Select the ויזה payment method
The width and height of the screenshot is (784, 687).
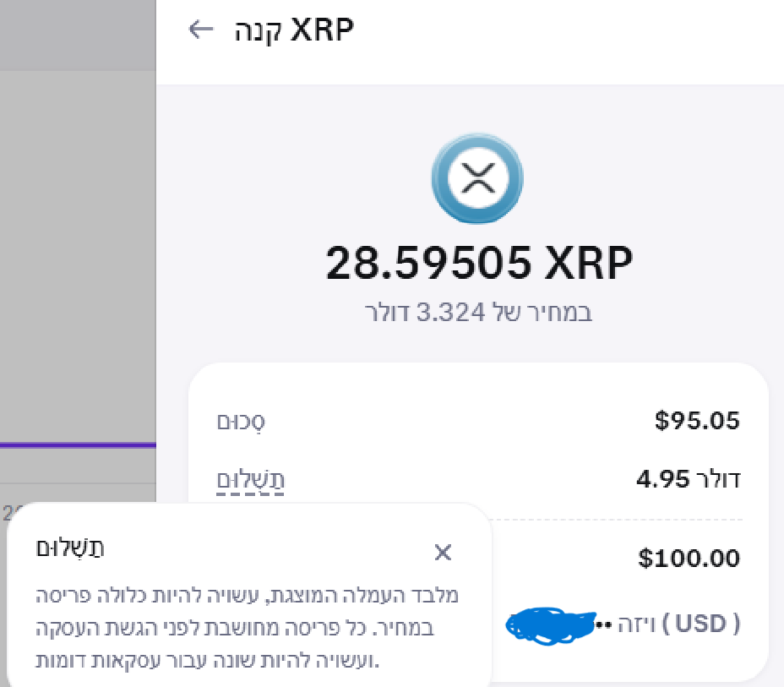tap(634, 624)
